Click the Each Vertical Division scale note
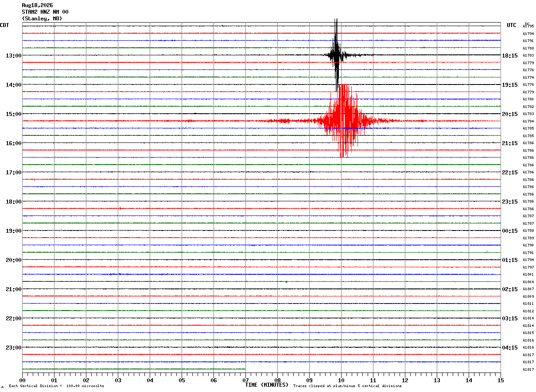 point(56,386)
